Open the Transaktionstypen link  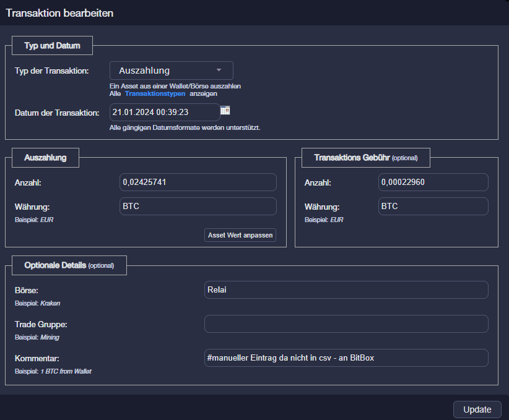tap(155, 94)
